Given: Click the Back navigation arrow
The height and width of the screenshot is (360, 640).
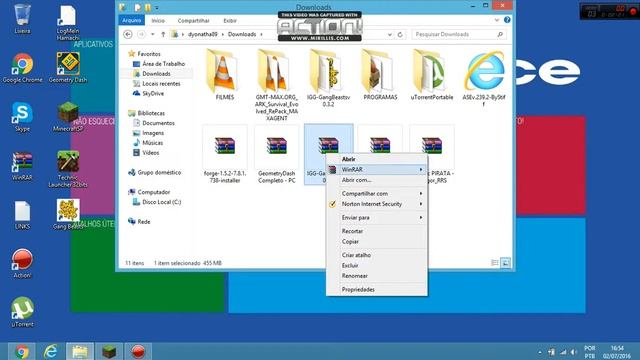Looking at the screenshot, I should (128, 34).
